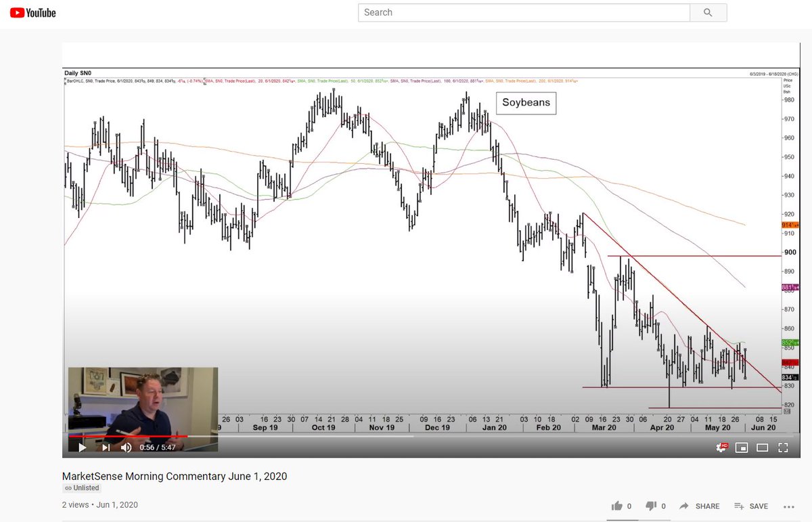Skip to the next video
This screenshot has height=522, width=812.
[106, 448]
